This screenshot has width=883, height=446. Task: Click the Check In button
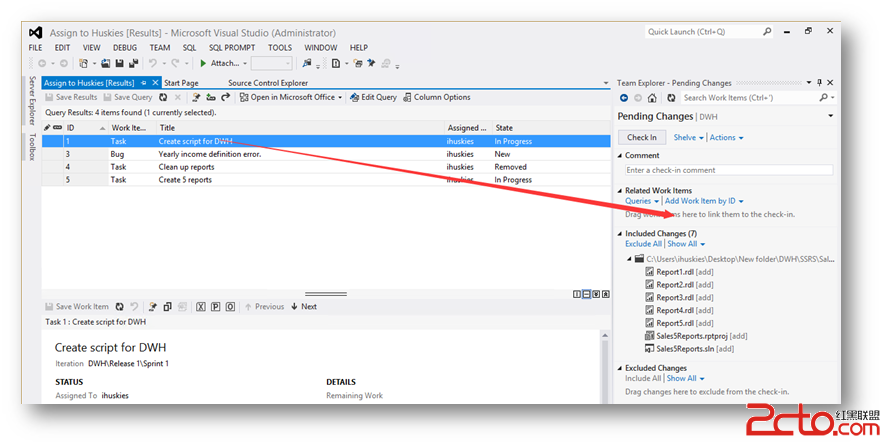tap(642, 137)
